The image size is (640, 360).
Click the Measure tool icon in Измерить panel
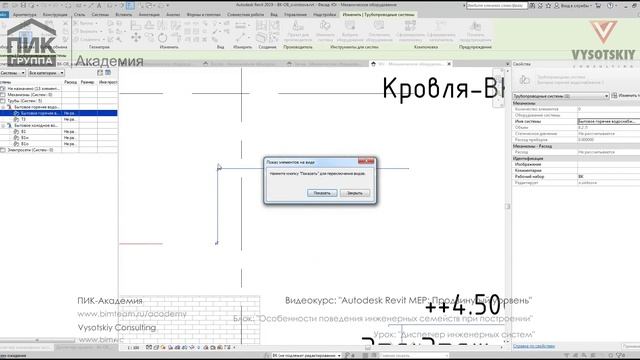pyautogui.click(x=240, y=38)
